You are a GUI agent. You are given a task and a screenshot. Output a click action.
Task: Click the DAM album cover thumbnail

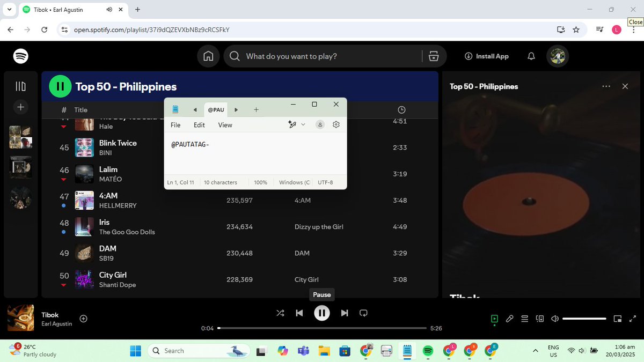[x=84, y=253]
